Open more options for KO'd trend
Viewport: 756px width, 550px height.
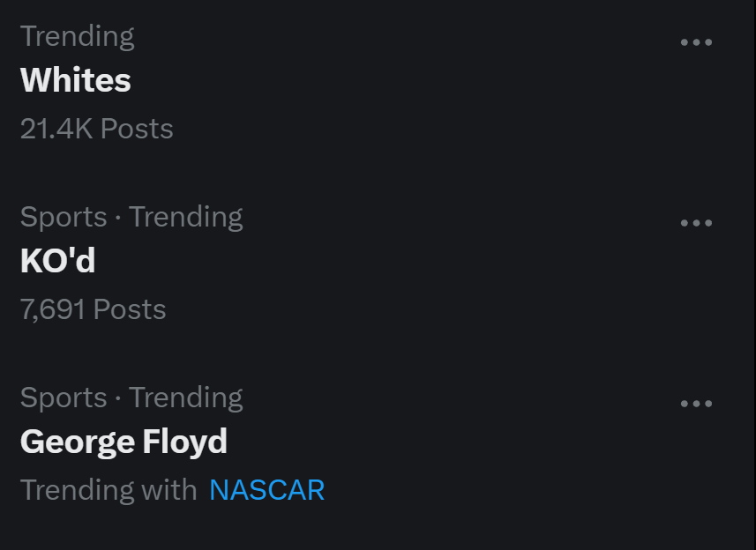pos(696,223)
